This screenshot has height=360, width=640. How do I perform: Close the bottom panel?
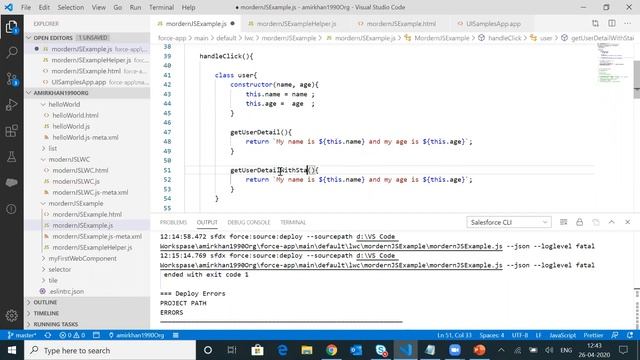pyautogui.click(x=627, y=222)
